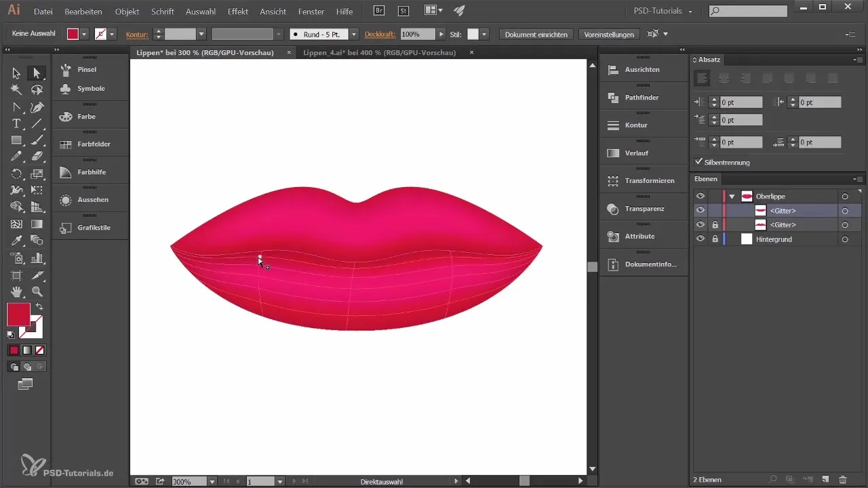
Task: Select the Lasso tool
Action: click(x=37, y=90)
